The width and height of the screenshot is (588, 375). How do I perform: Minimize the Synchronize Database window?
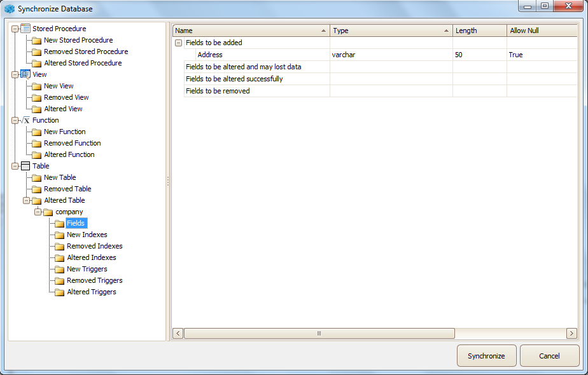(528, 6)
